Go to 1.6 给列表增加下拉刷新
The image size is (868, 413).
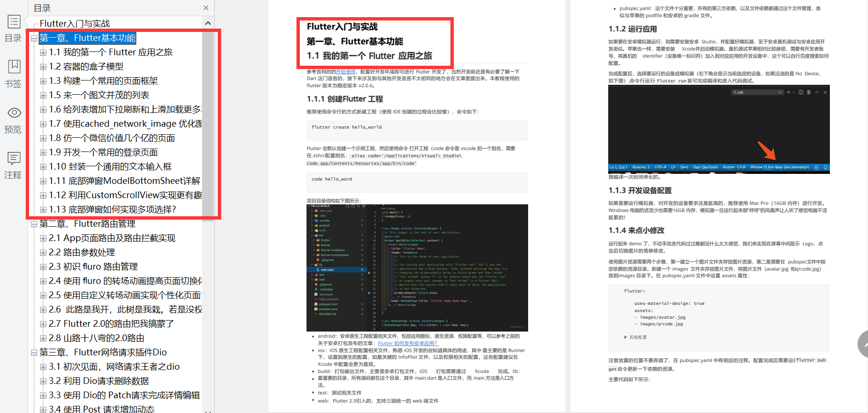(x=125, y=110)
